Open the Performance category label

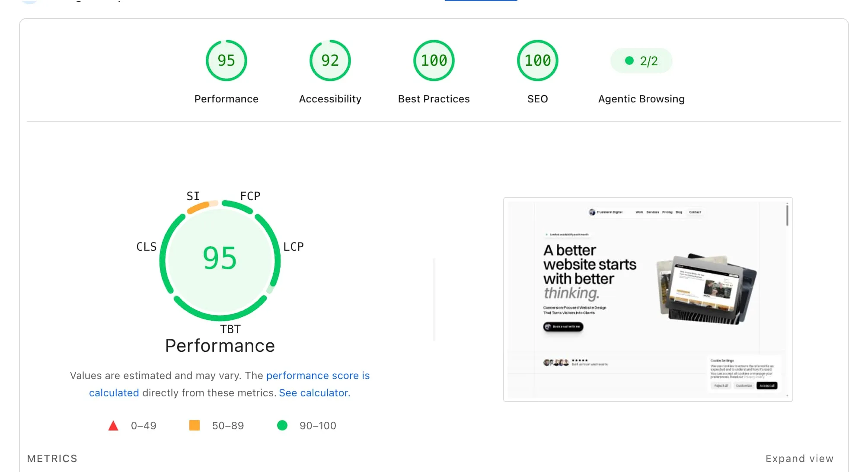[226, 99]
